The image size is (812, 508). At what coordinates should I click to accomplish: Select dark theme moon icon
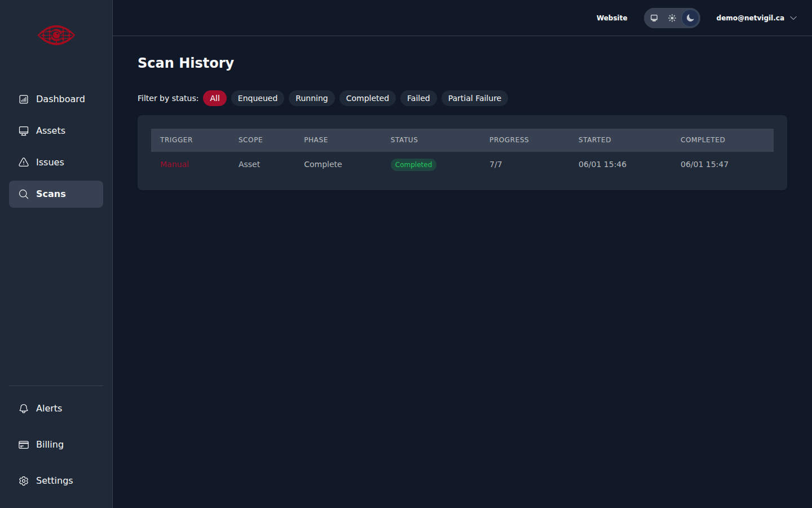pos(690,18)
